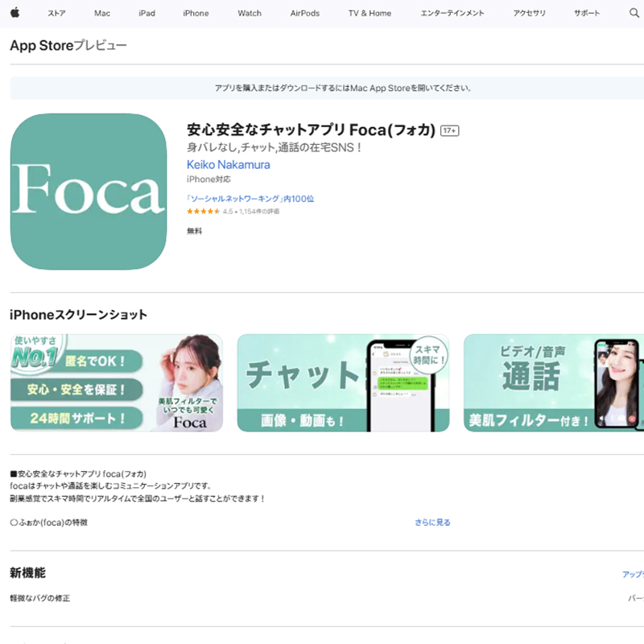Open the サポート menu item

pos(587,13)
